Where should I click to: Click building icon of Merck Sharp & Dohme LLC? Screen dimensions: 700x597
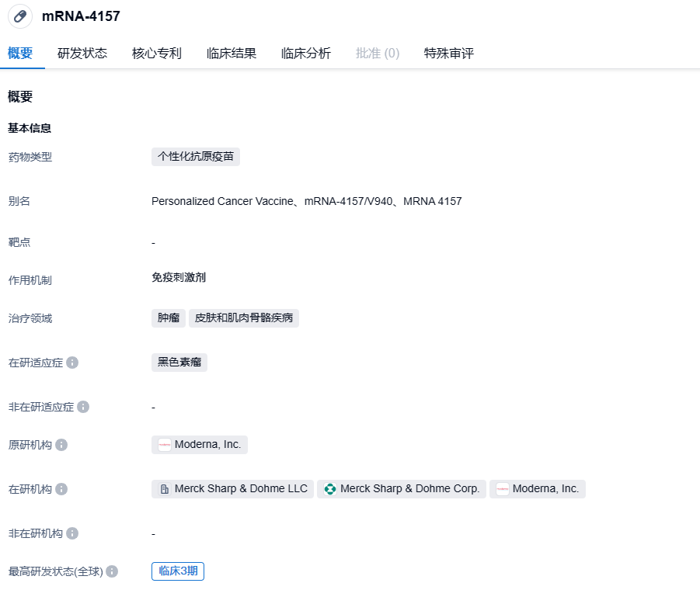click(164, 489)
